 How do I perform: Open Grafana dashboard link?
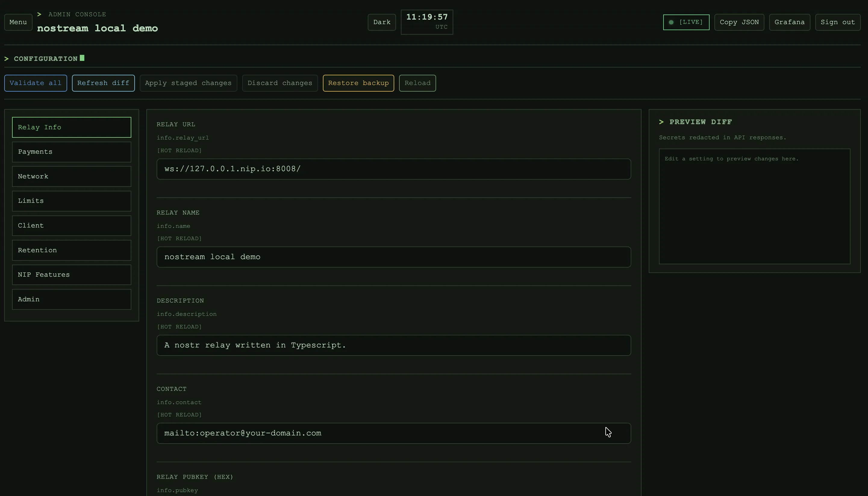click(789, 22)
